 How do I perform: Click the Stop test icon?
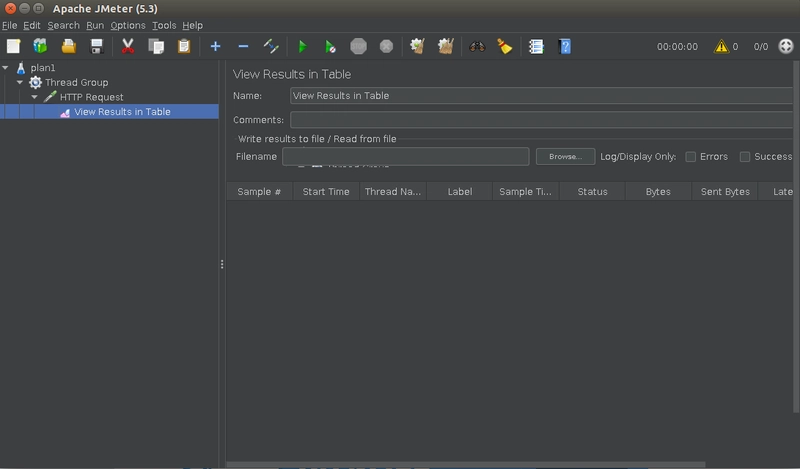coord(358,46)
